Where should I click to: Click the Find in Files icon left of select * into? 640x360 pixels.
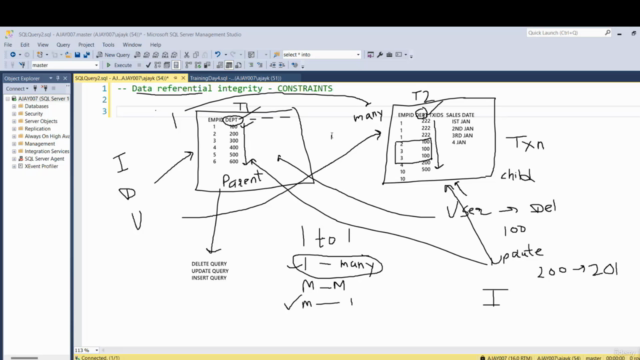pyautogui.click(x=276, y=55)
